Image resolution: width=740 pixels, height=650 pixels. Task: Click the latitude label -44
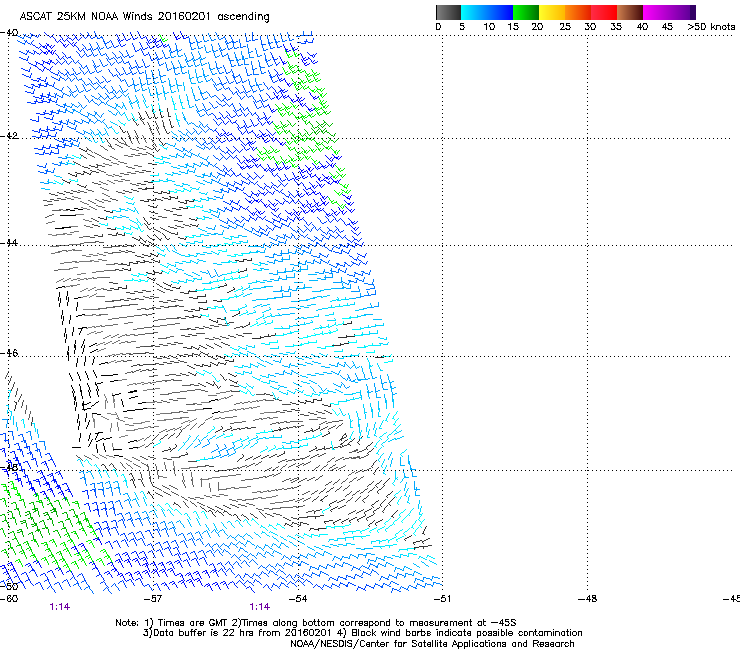tap(9, 243)
